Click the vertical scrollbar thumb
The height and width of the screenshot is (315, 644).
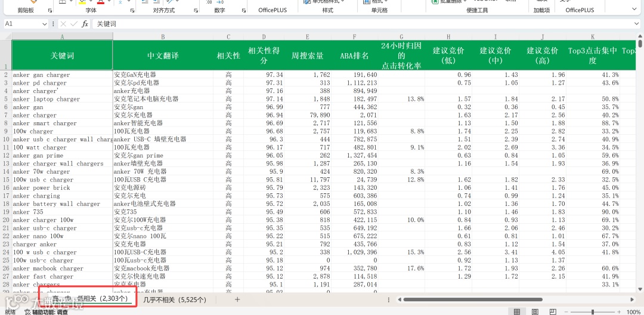[640, 44]
